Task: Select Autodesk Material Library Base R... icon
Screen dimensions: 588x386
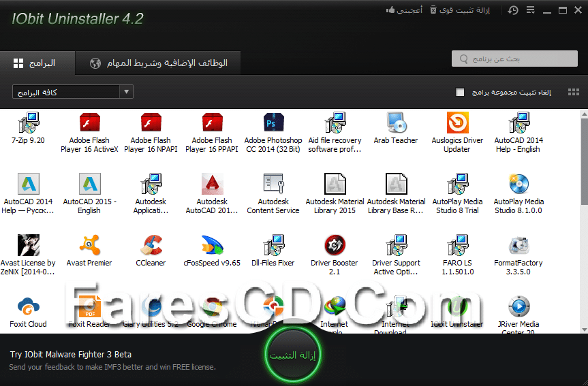Action: 396,184
